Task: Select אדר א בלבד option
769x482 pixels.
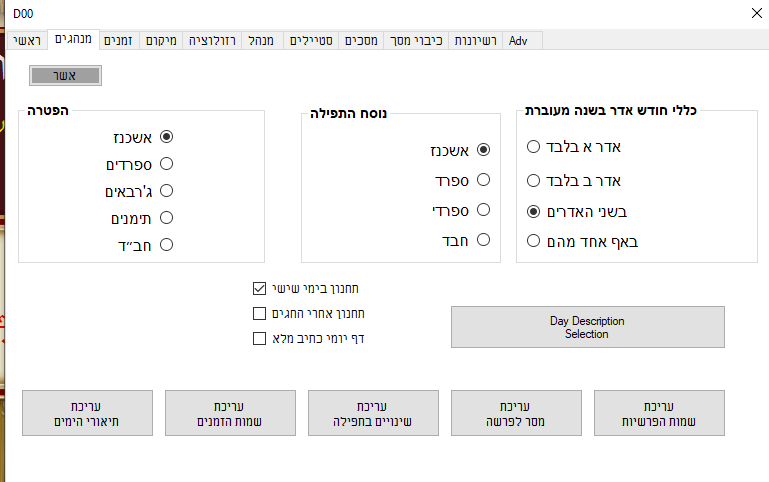Action: [x=534, y=146]
